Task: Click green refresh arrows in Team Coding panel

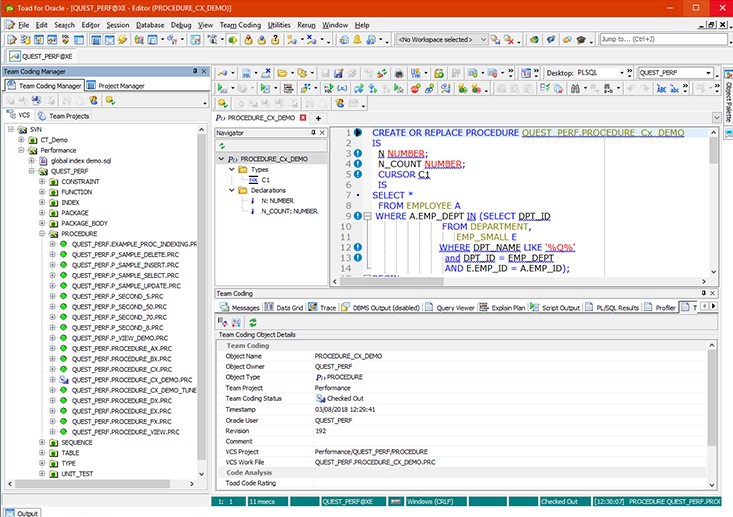Action: (253, 322)
